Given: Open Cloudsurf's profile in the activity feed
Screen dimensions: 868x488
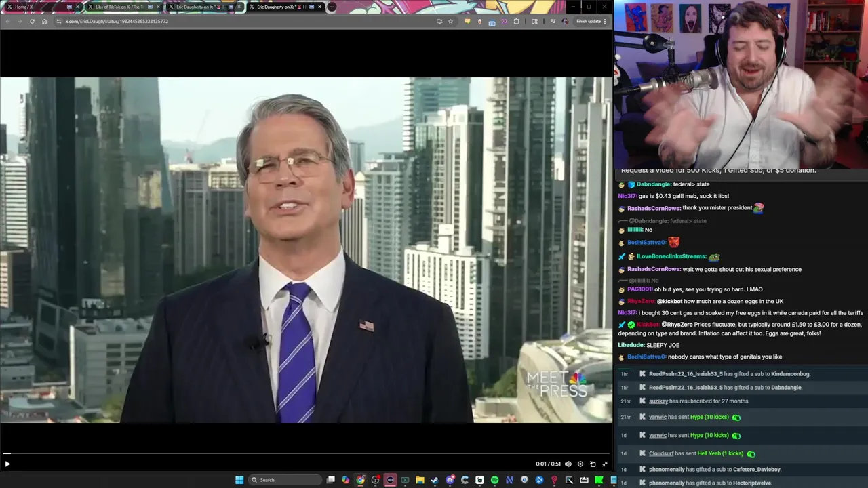Looking at the screenshot, I should point(661,453).
